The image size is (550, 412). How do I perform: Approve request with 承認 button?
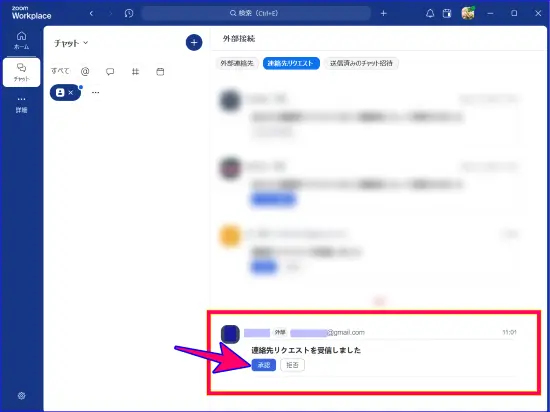tap(264, 365)
